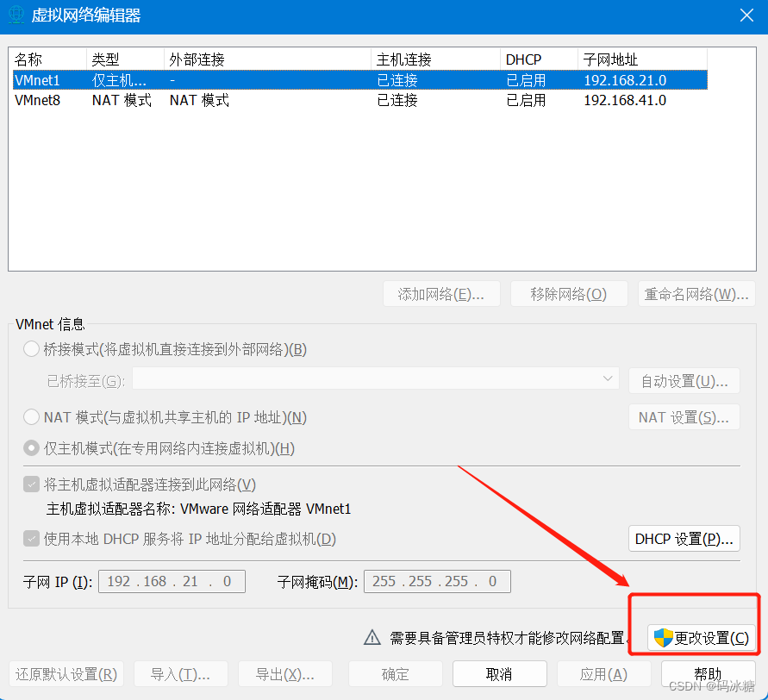Click 自动设置(U)... button
Image resolution: width=768 pixels, height=700 pixels.
coord(684,381)
